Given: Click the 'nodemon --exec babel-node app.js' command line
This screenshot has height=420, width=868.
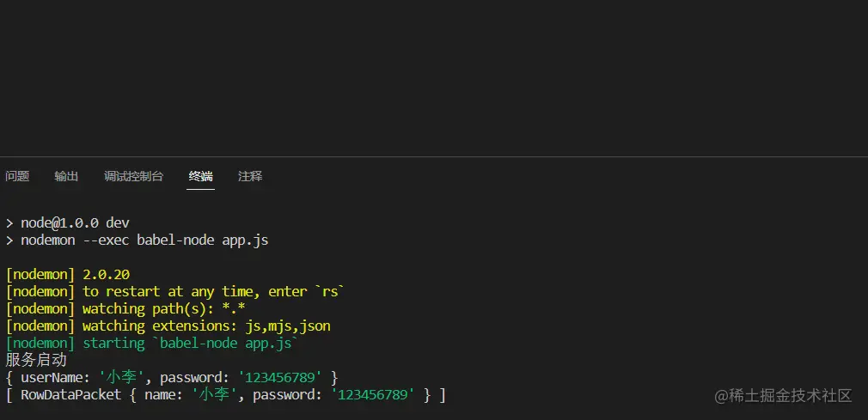Looking at the screenshot, I should pos(137,240).
